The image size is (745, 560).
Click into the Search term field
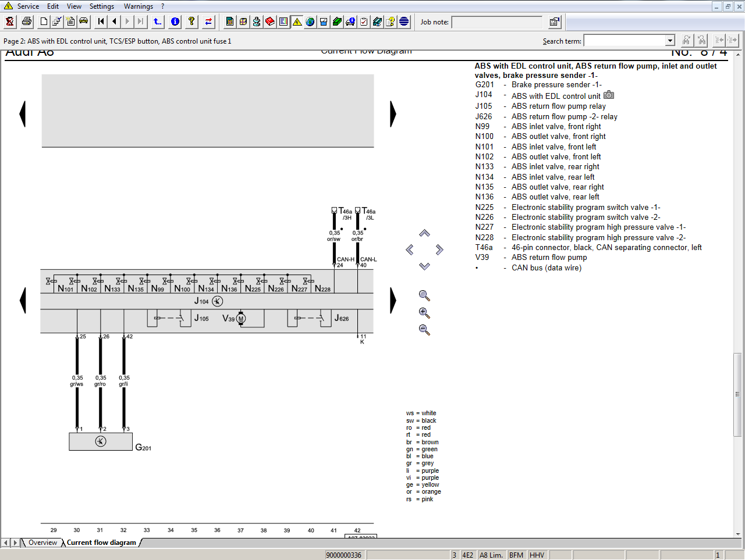[625, 41]
